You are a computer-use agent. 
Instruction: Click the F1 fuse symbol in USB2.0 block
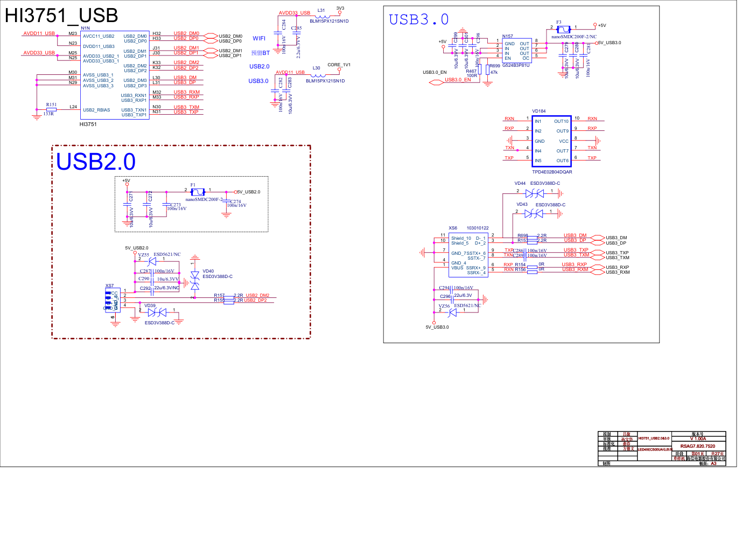pos(198,192)
